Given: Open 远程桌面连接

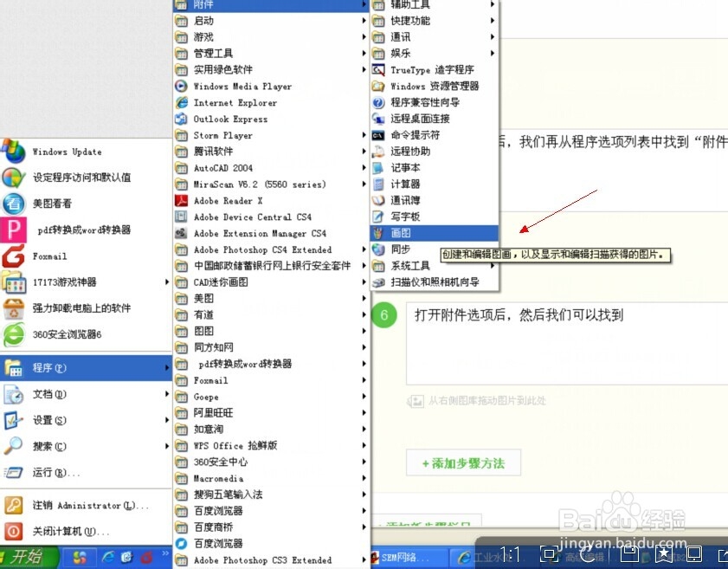Looking at the screenshot, I should pyautogui.click(x=435, y=119).
